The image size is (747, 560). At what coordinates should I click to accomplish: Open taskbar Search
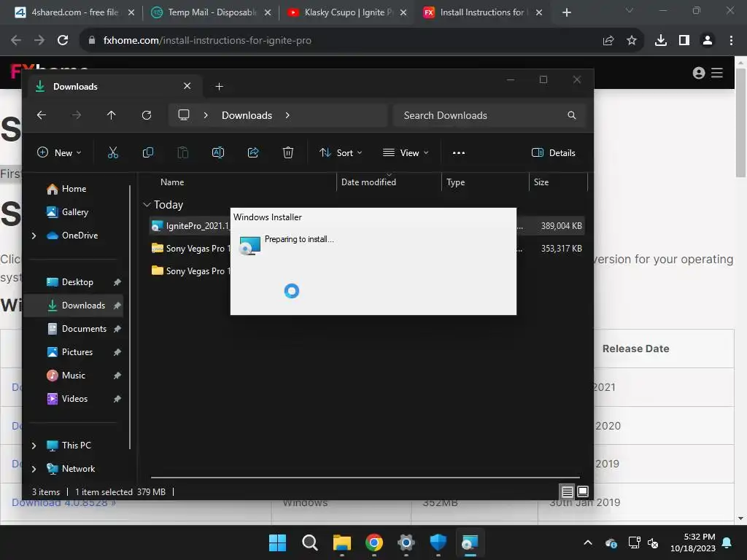(x=309, y=542)
